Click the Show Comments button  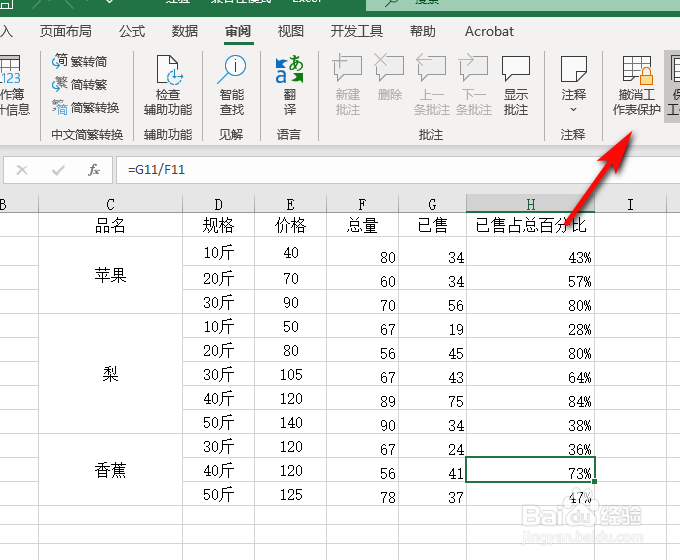pos(516,85)
